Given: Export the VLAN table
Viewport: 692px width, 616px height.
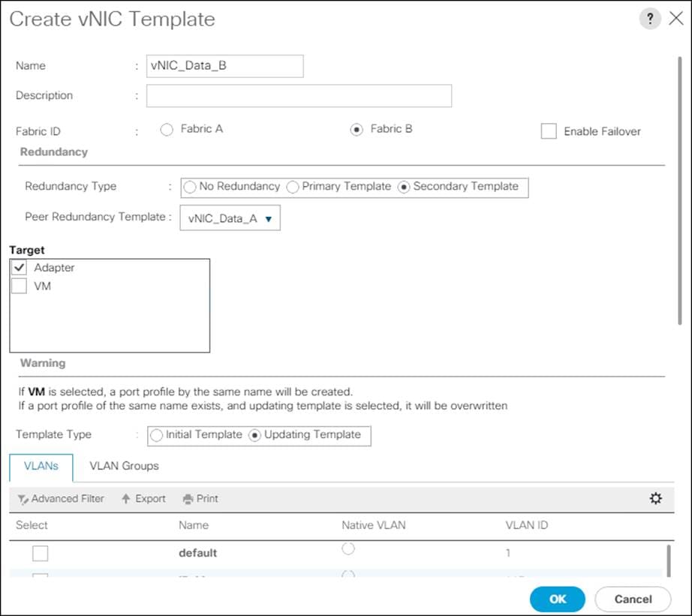Looking at the screenshot, I should (144, 499).
